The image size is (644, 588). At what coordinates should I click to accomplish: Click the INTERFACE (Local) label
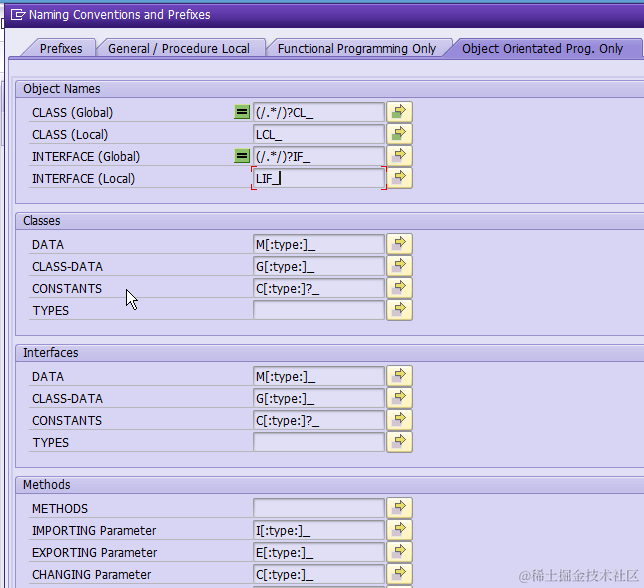[83, 179]
